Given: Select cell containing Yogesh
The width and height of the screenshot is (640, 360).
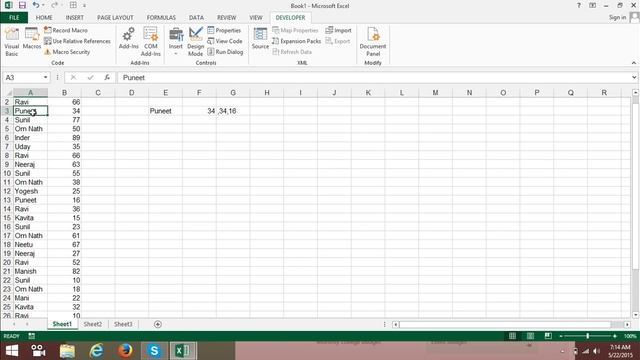Looking at the screenshot, I should pos(30,191).
